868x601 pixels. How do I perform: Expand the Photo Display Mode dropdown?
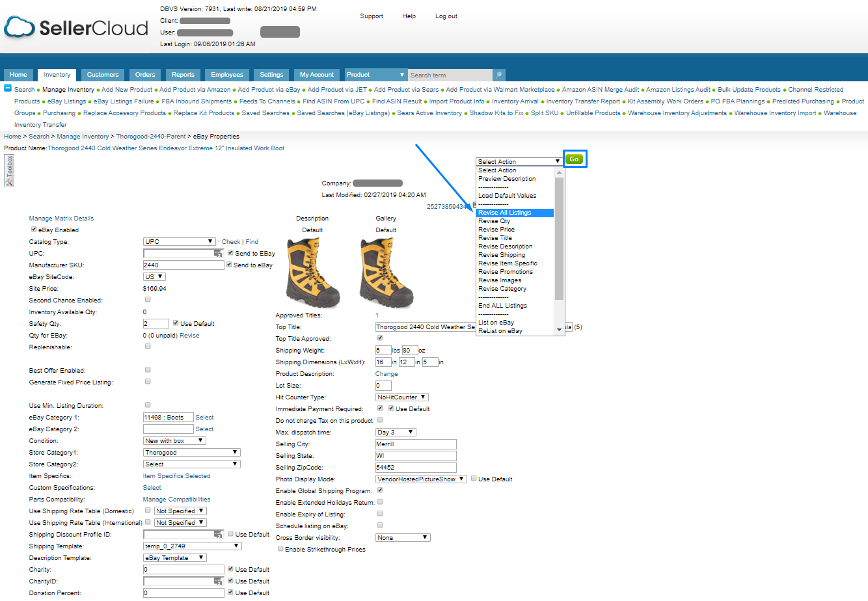(x=422, y=479)
